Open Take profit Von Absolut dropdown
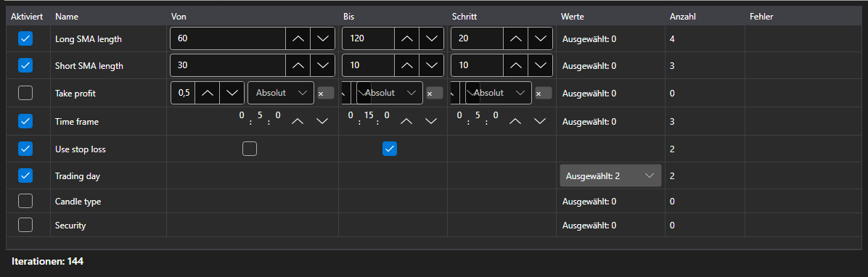This screenshot has width=868, height=277. (x=281, y=93)
